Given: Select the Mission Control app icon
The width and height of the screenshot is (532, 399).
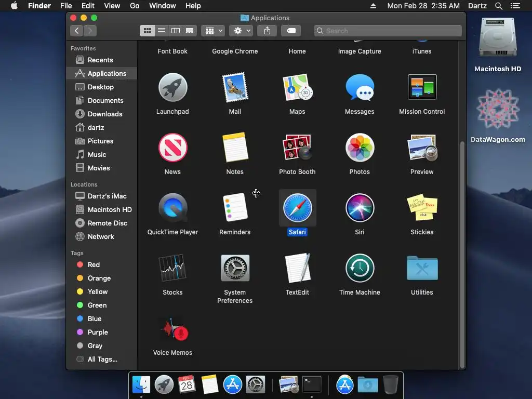Looking at the screenshot, I should (422, 87).
